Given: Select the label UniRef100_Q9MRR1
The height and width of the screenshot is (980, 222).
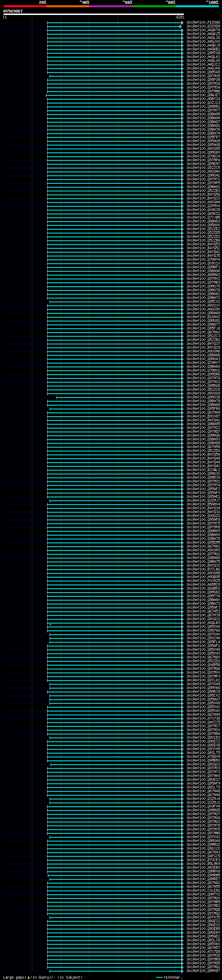Looking at the screenshot, I should tap(203, 106).
